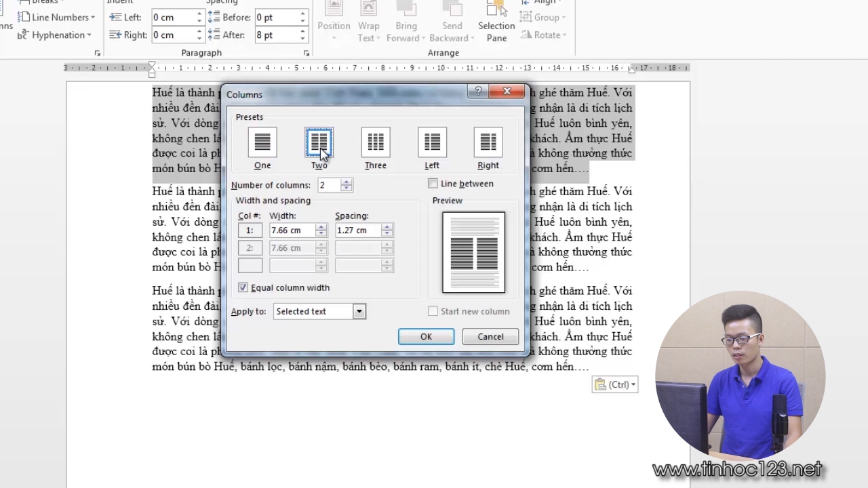868x488 pixels.
Task: Click the Columns dialog help question mark
Action: point(478,91)
